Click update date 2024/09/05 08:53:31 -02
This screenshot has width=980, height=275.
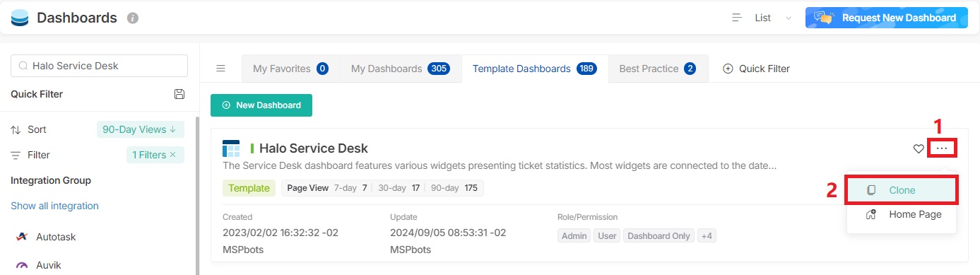448,233
